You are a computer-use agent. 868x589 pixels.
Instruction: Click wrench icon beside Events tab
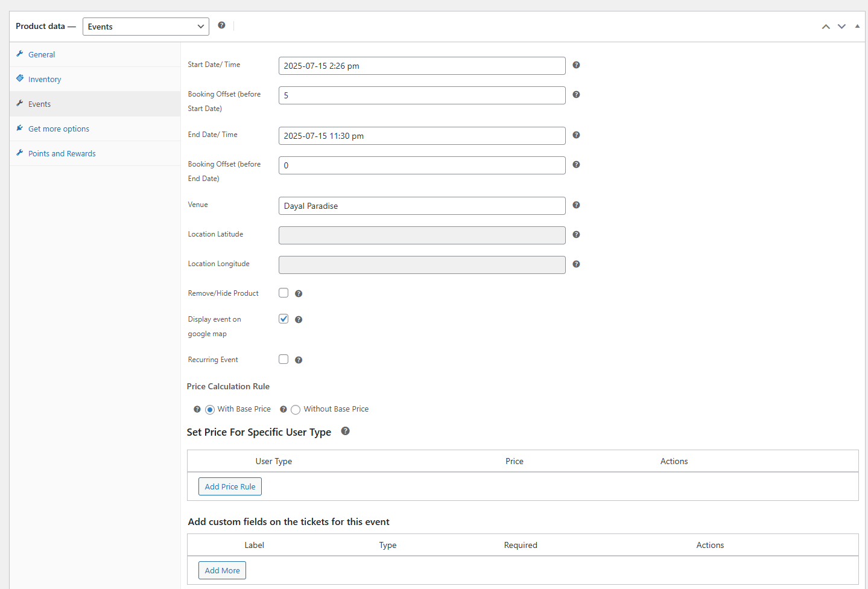(x=20, y=103)
